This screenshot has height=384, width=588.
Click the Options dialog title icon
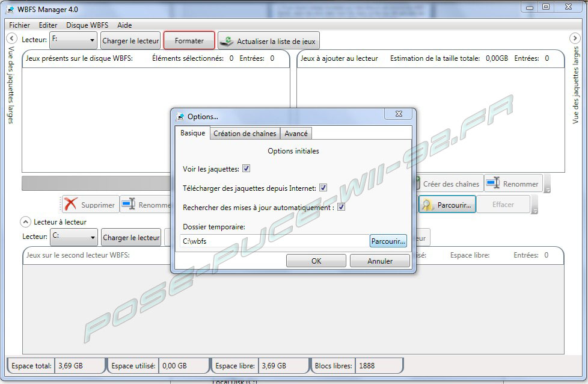[180, 117]
